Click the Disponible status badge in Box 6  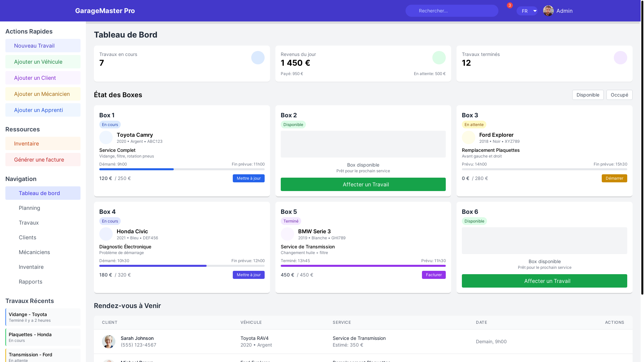click(x=474, y=221)
